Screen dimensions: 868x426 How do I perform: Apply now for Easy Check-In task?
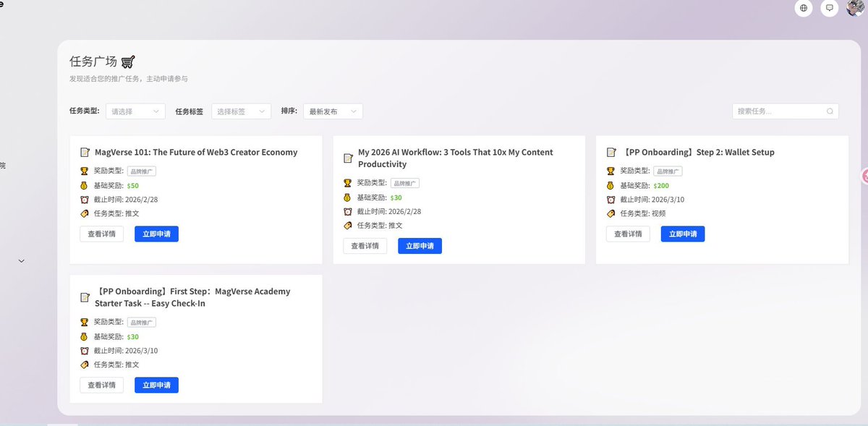click(x=156, y=385)
